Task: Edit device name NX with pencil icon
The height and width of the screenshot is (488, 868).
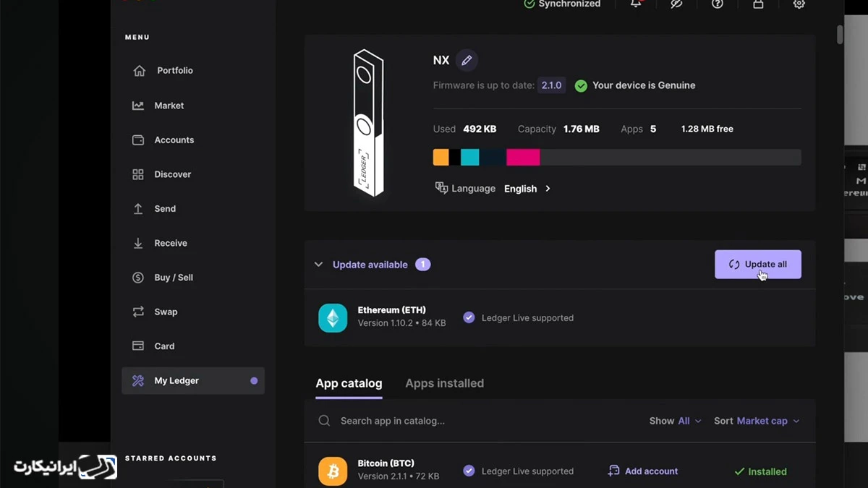Action: pyautogui.click(x=467, y=61)
